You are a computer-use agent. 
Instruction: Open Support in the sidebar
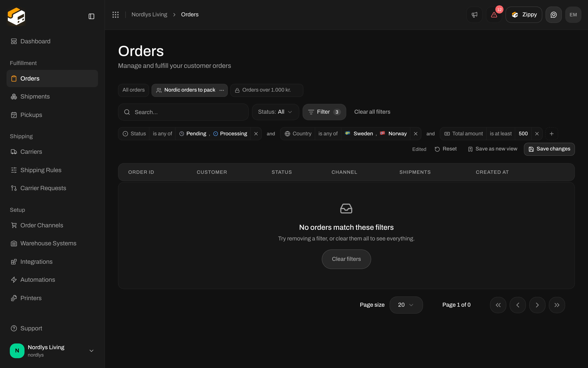tap(52, 328)
